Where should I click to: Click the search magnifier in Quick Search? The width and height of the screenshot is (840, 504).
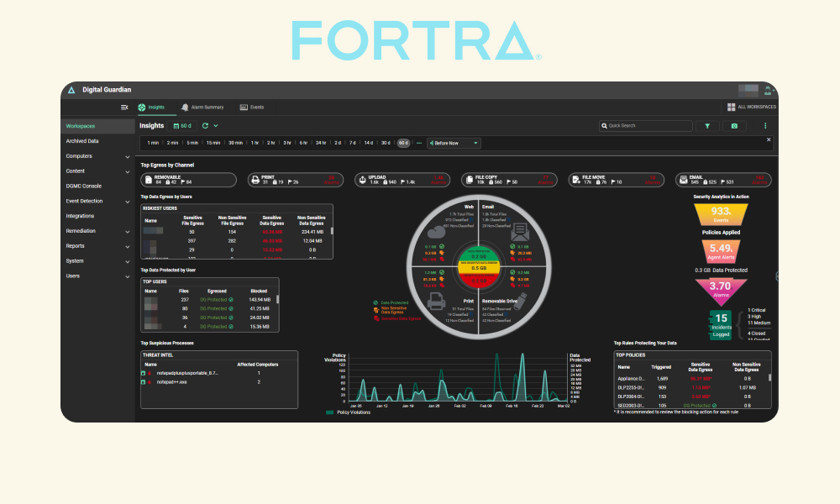pos(605,126)
